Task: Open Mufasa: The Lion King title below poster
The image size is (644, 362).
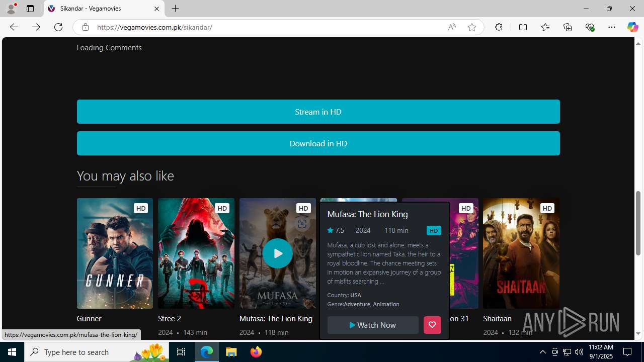Action: (276, 318)
